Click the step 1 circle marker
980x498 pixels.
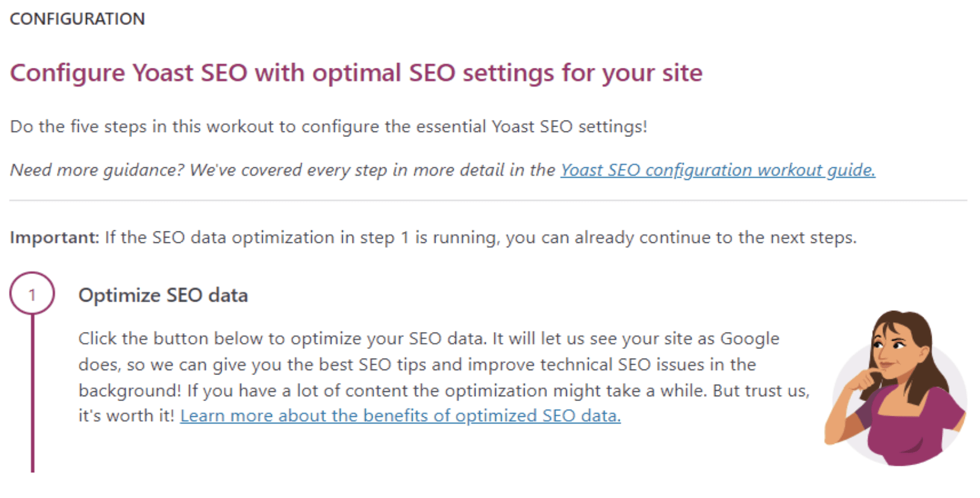pos(32,294)
